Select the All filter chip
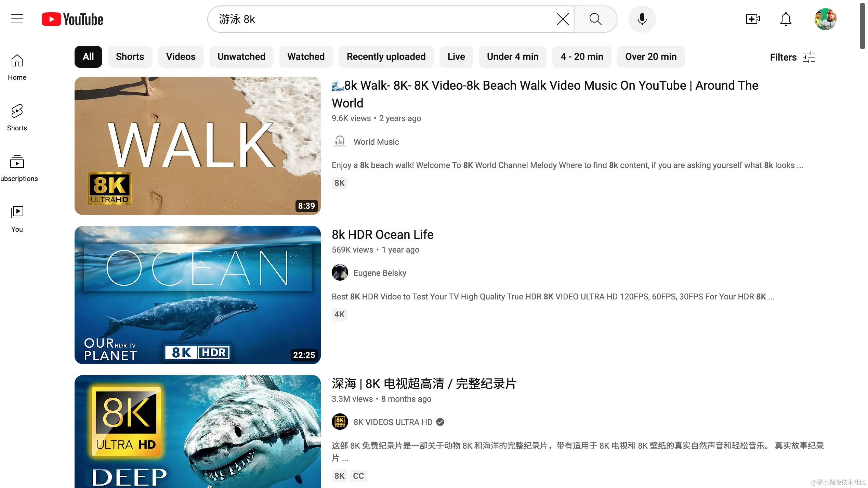 coord(88,57)
